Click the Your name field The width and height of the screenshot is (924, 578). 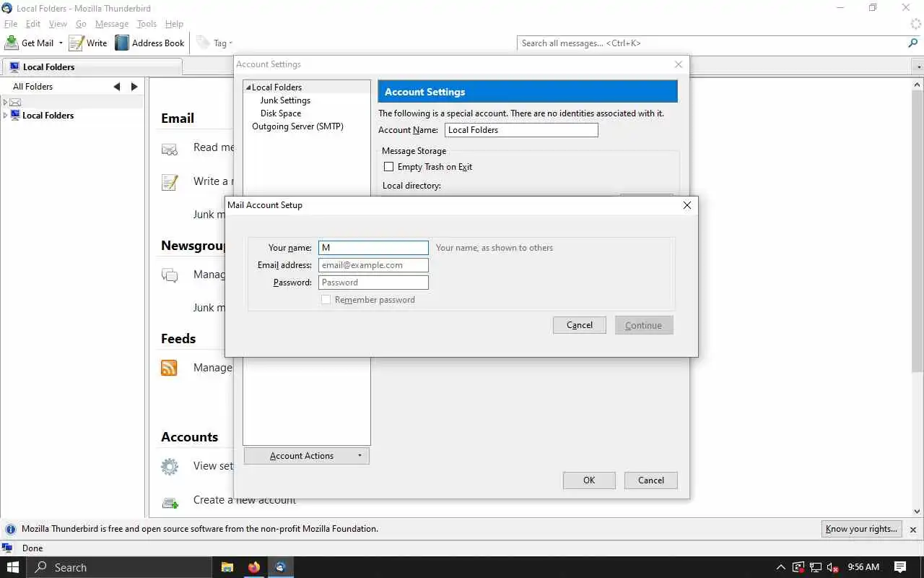373,248
